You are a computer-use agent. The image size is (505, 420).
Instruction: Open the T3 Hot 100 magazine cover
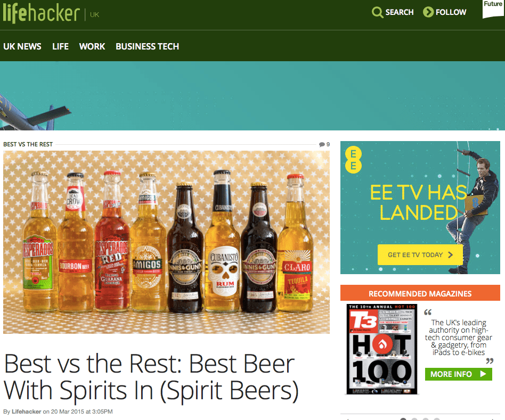382,349
